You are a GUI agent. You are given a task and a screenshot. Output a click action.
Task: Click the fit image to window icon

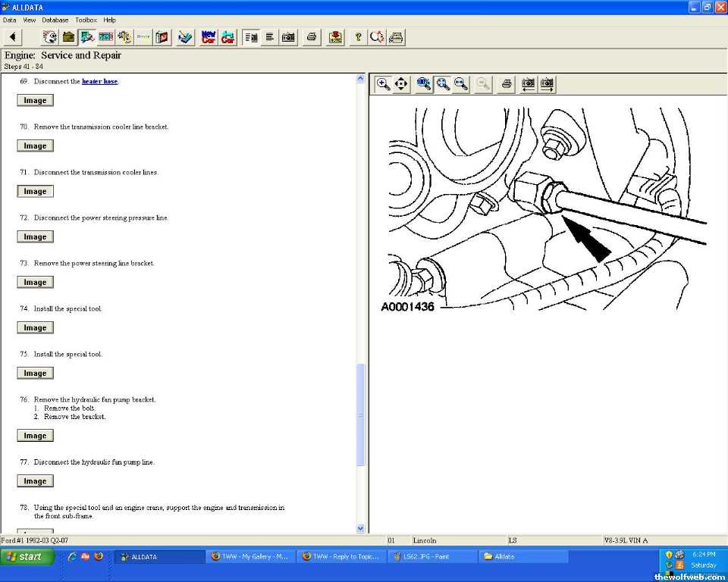pyautogui.click(x=443, y=84)
